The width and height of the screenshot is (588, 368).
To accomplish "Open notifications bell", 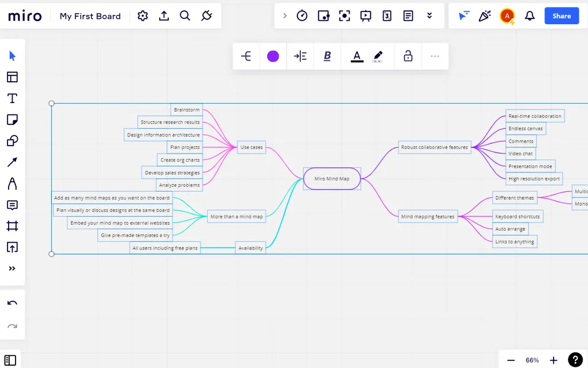I will click(x=529, y=16).
